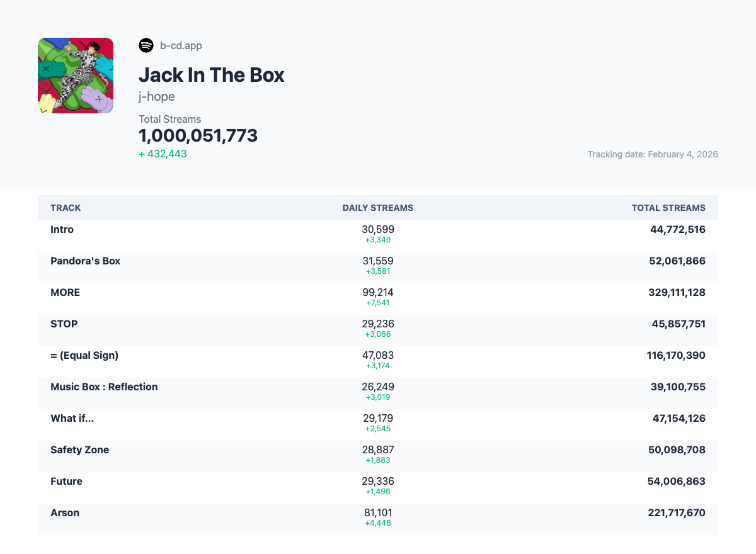756x554 pixels.
Task: Click the STOP track name
Action: click(x=64, y=324)
